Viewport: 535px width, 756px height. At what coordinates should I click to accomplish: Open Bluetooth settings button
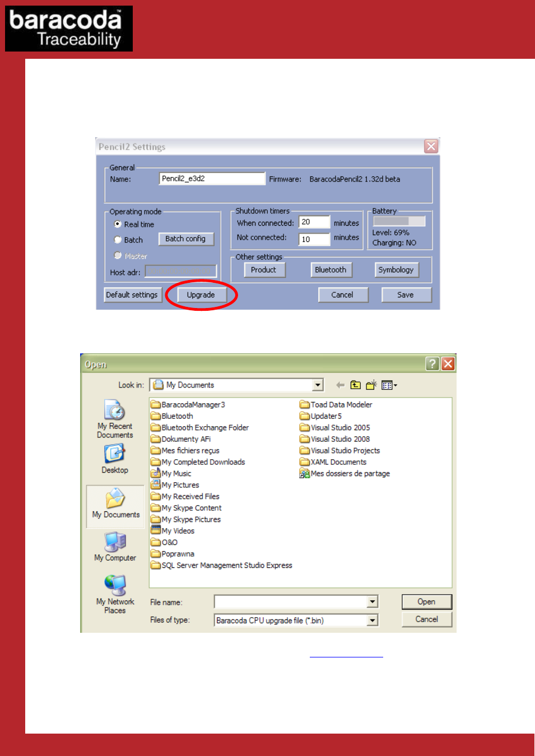[x=331, y=270]
